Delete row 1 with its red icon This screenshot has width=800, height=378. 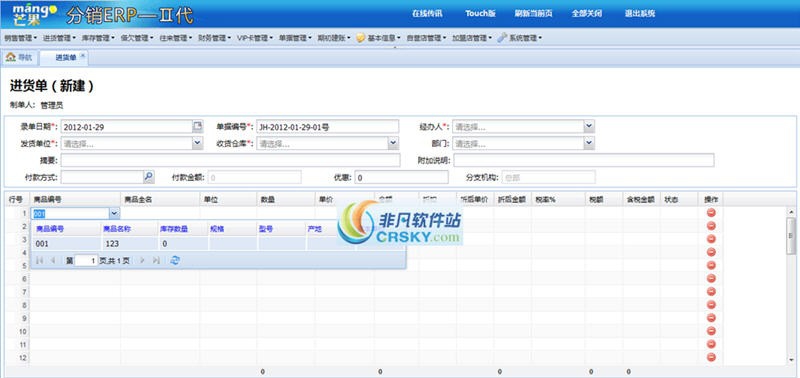[x=711, y=213]
